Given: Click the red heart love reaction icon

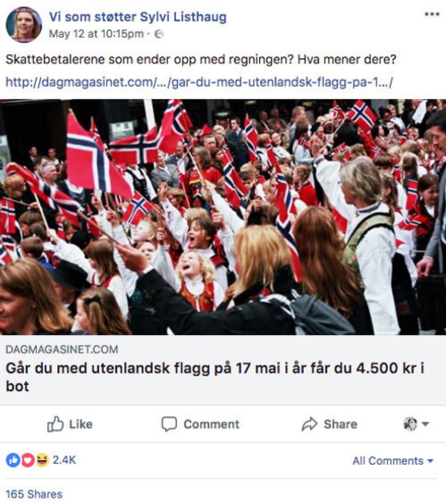Looking at the screenshot, I should (x=27, y=460).
